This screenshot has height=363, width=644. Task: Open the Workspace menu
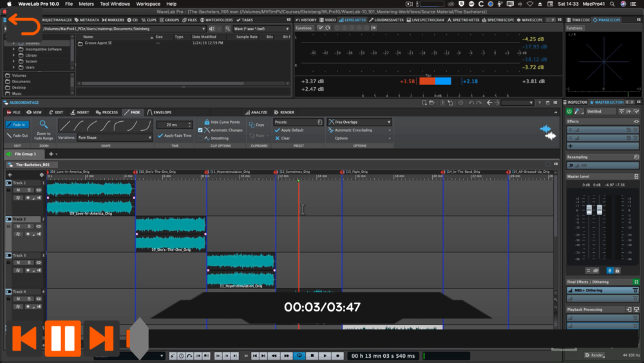point(148,4)
